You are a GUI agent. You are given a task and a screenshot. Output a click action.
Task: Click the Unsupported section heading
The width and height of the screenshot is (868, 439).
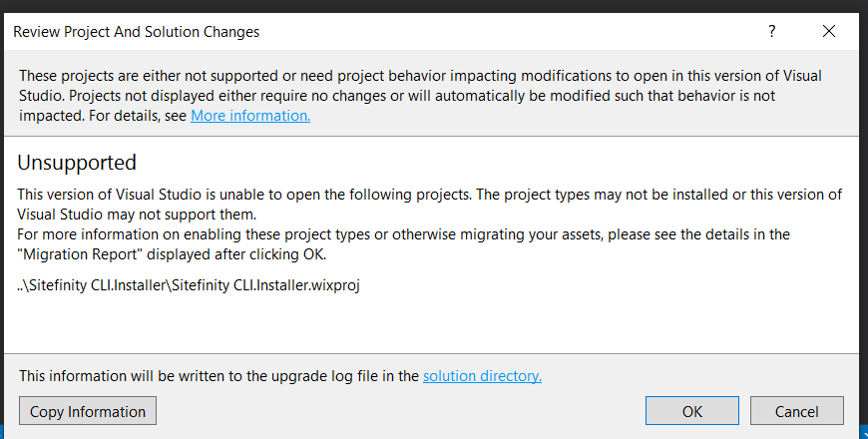77,163
